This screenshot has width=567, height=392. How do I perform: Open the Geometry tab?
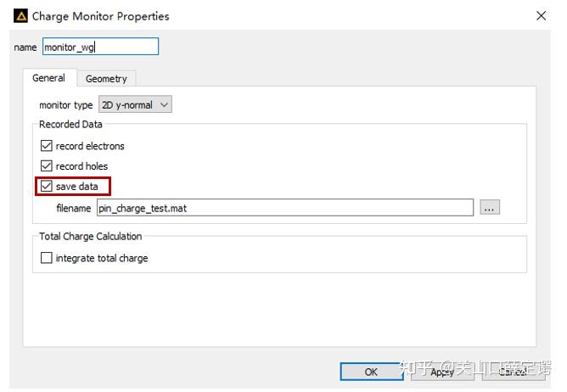click(x=106, y=79)
